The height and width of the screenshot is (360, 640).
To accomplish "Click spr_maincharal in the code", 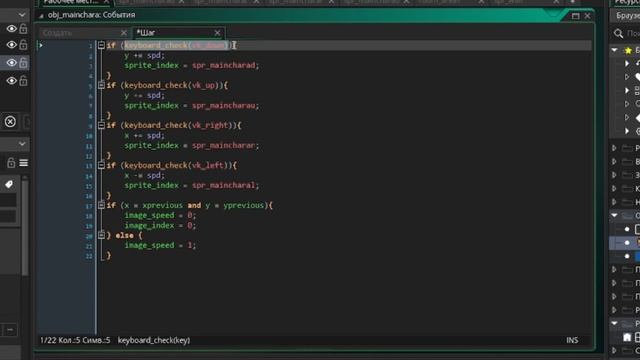I will [223, 185].
